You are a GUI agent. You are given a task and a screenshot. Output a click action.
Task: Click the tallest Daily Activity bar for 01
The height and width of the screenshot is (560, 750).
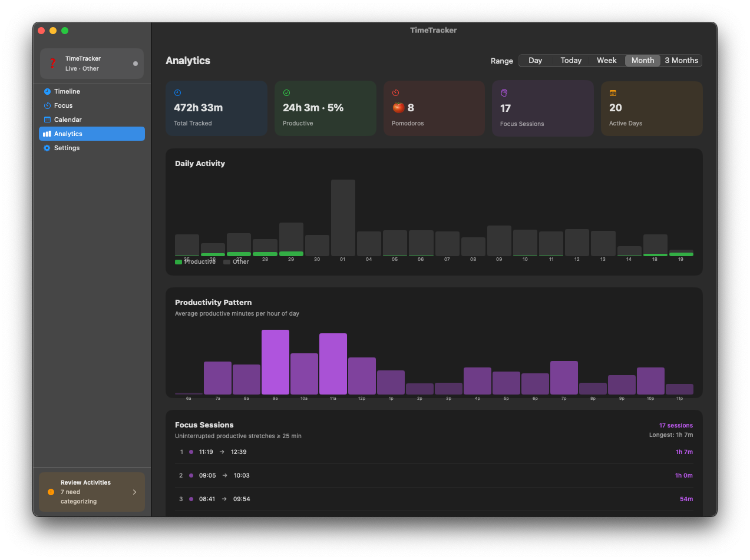point(343,218)
